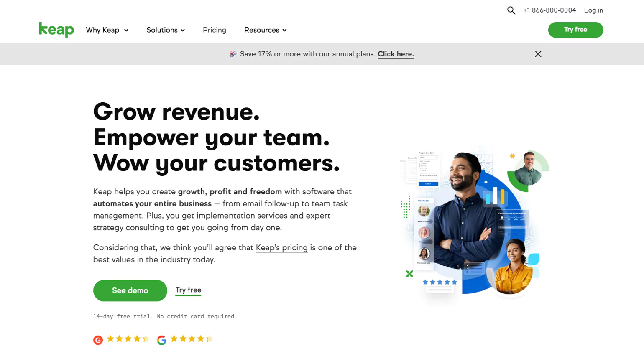Viewport: 644px width, 351px height.
Task: Open the Keap's pricing link
Action: point(281,248)
